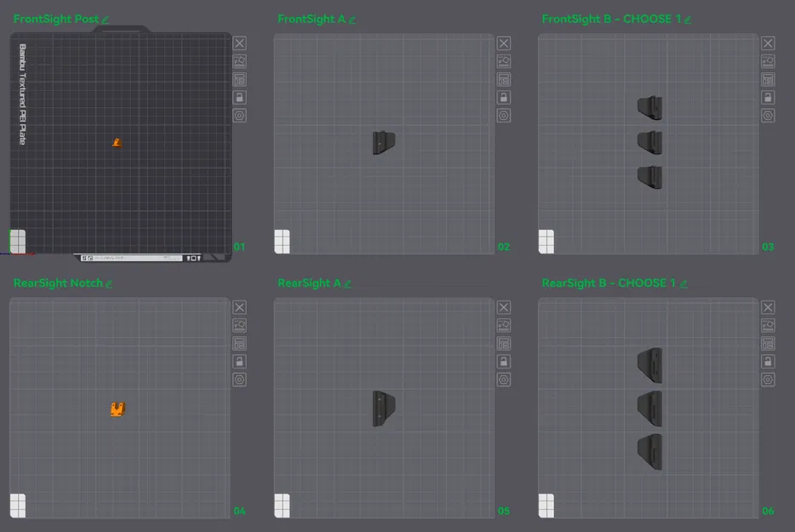
Task: Remove the FrontSight Post plate 01
Action: (x=240, y=43)
